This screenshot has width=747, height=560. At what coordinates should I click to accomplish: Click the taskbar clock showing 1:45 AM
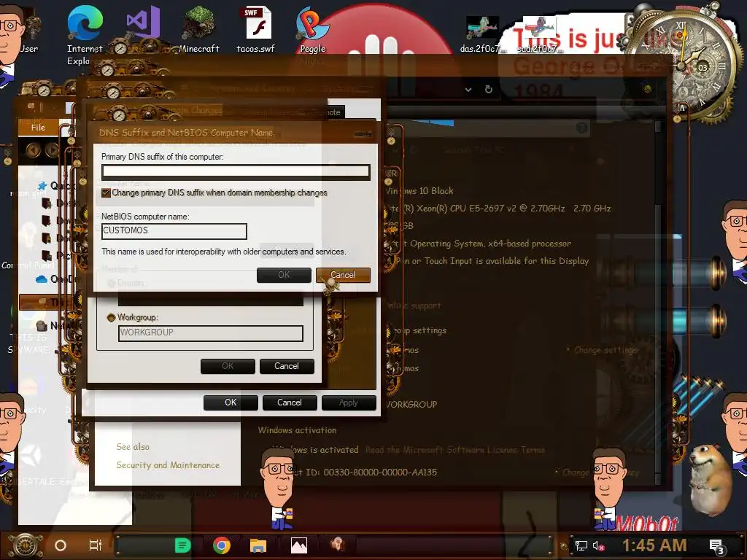pos(654,545)
